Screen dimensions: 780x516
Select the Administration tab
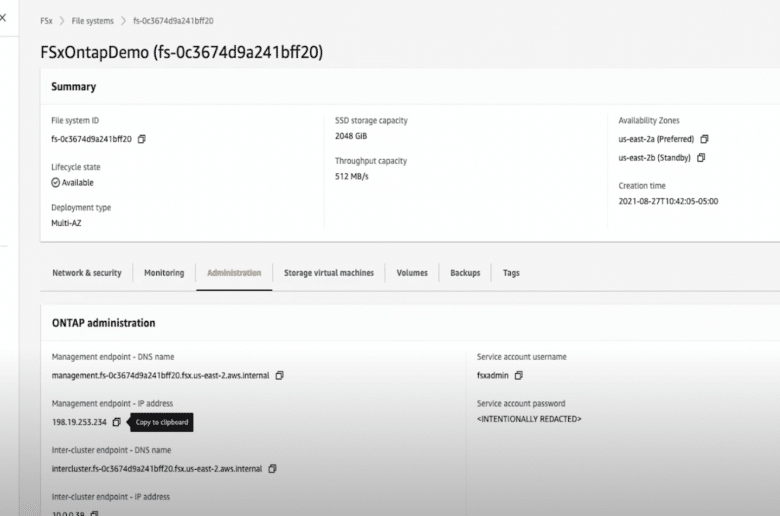pos(234,273)
